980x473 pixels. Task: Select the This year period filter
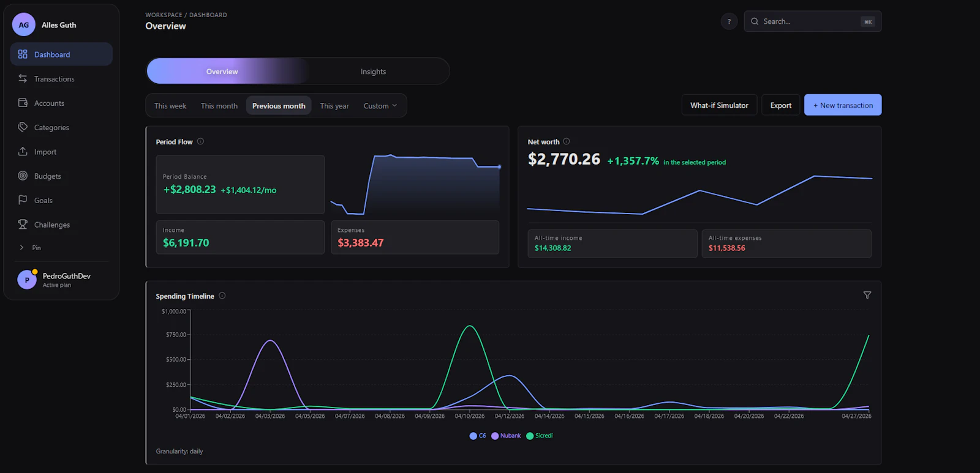[x=334, y=106]
